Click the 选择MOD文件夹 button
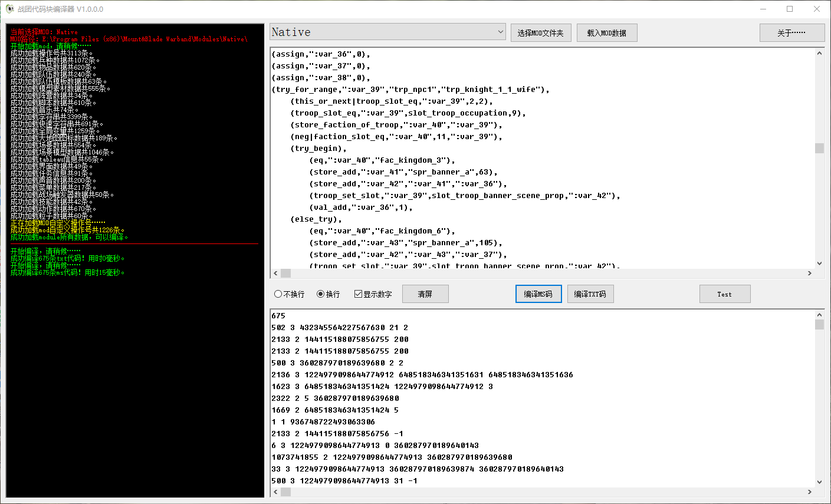 click(x=541, y=33)
